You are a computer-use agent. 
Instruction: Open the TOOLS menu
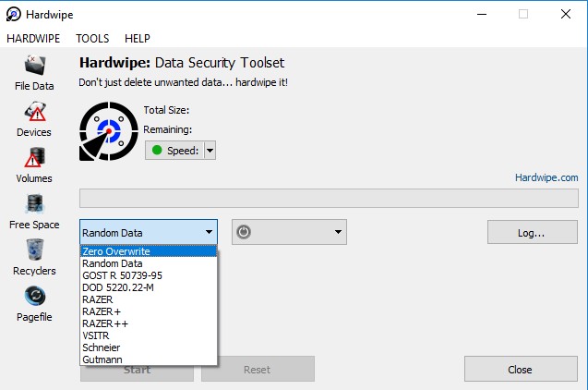[x=92, y=39]
